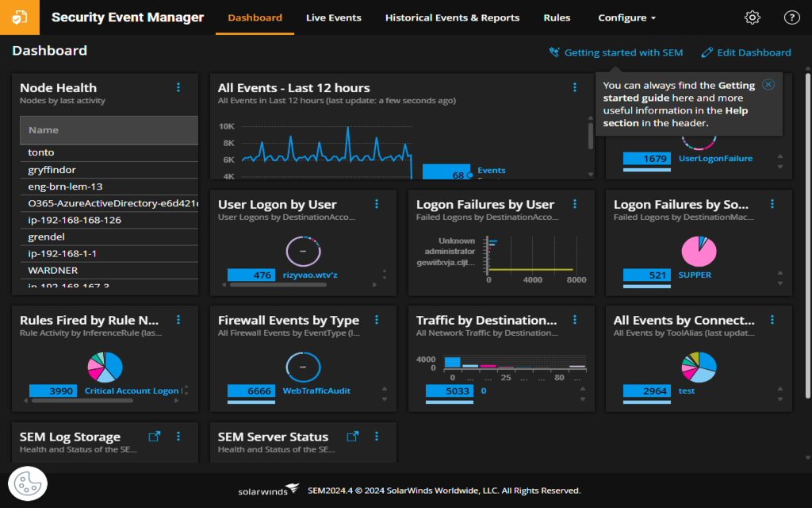Click legend down arrow in UserLogonFailure widget
The height and width of the screenshot is (508, 812).
pyautogui.click(x=780, y=167)
